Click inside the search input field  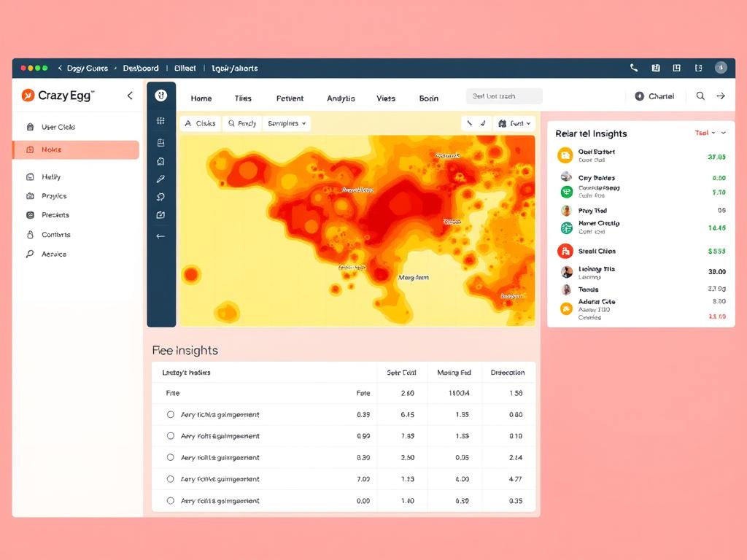(x=503, y=96)
